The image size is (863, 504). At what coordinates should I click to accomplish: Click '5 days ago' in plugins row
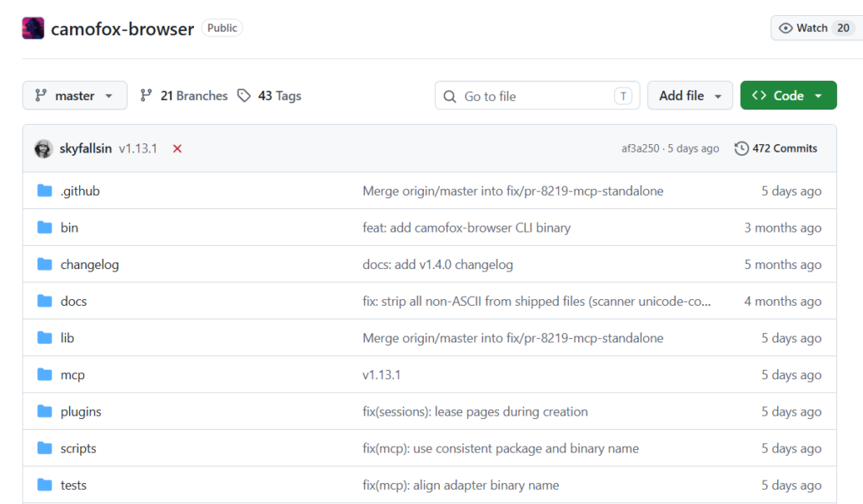tap(791, 412)
